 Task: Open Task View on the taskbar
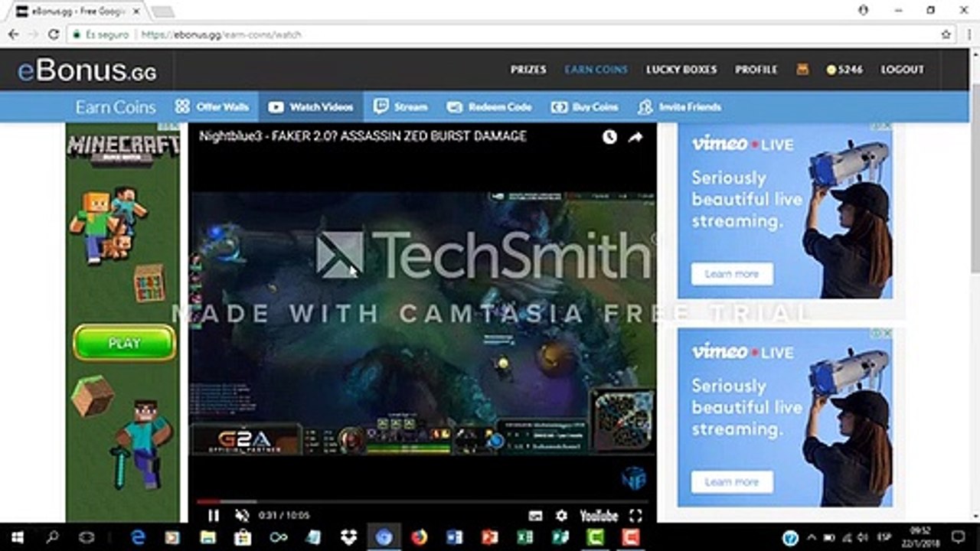click(x=87, y=537)
